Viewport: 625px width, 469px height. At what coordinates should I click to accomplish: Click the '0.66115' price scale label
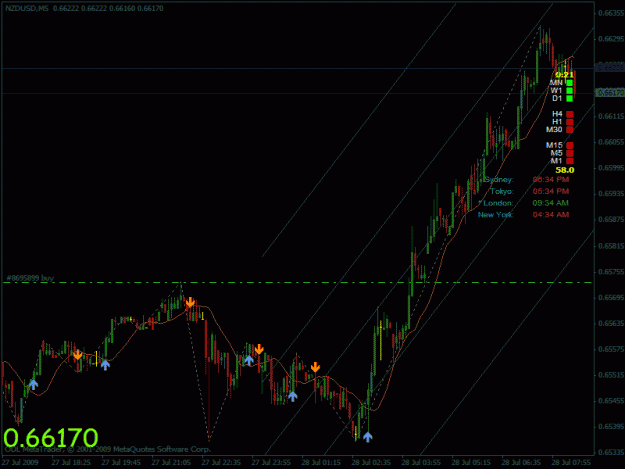611,116
